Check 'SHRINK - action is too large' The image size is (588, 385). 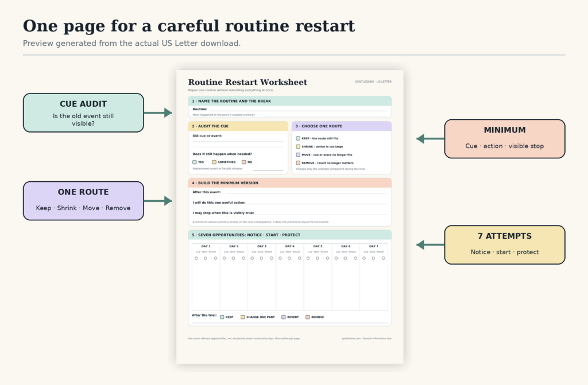(x=298, y=146)
